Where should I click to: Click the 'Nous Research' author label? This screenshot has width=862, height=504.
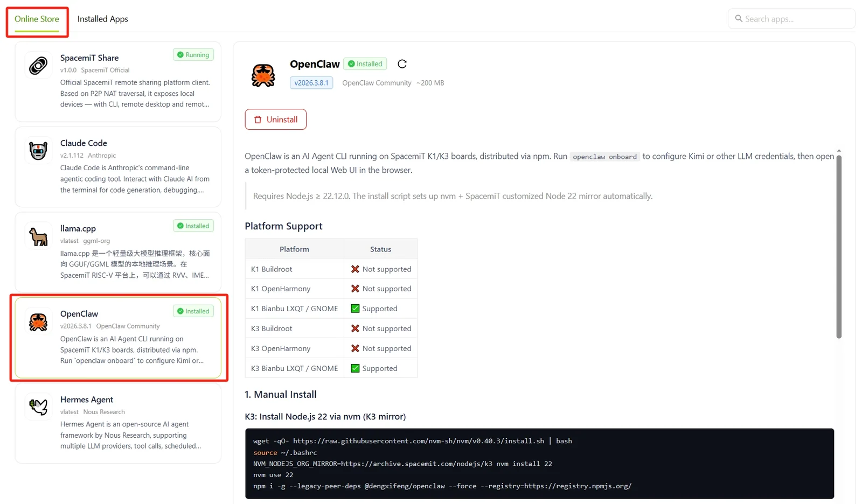104,412
